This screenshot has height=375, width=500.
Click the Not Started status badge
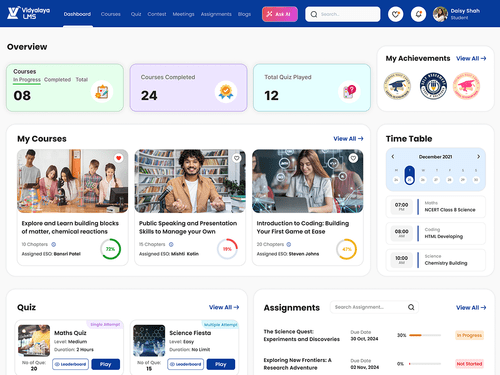tap(469, 364)
